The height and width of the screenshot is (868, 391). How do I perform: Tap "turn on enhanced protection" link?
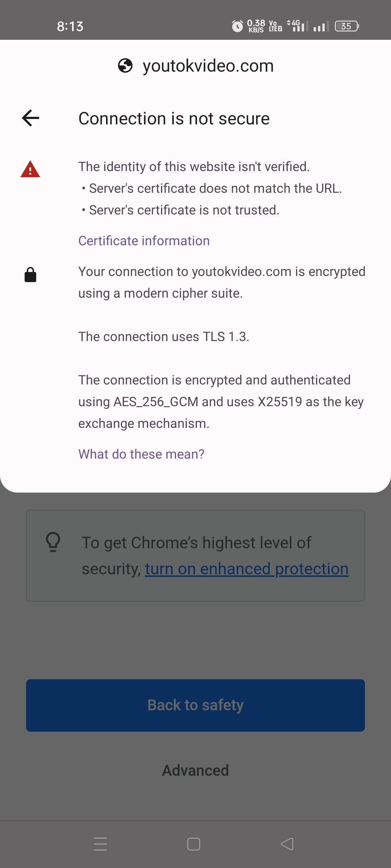coord(247,569)
